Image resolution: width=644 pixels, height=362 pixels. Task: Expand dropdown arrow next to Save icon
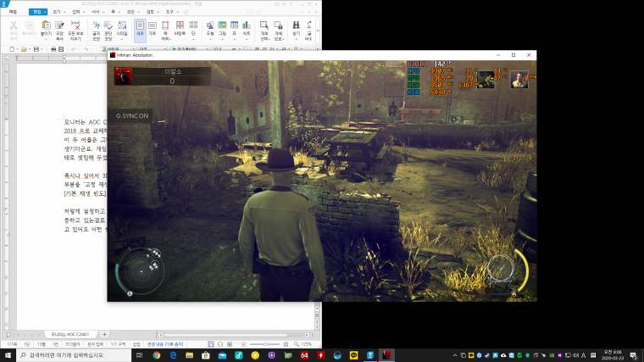(x=42, y=49)
